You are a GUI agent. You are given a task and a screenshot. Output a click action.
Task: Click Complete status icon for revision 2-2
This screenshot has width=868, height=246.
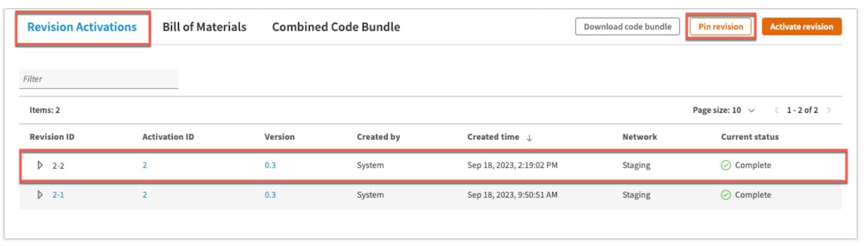[726, 165]
